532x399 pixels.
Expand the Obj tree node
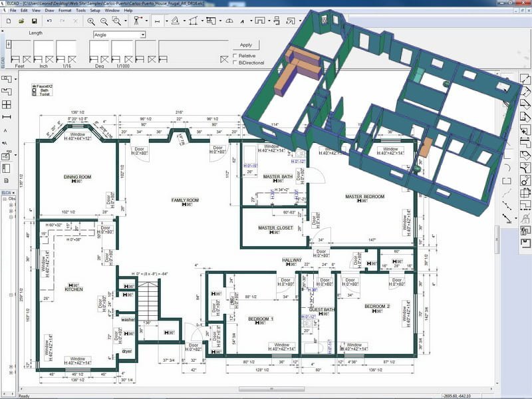coord(5,199)
